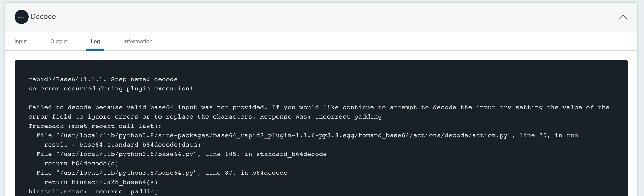Open the Output tab
Viewport: 644px width, 196px height.
59,41
